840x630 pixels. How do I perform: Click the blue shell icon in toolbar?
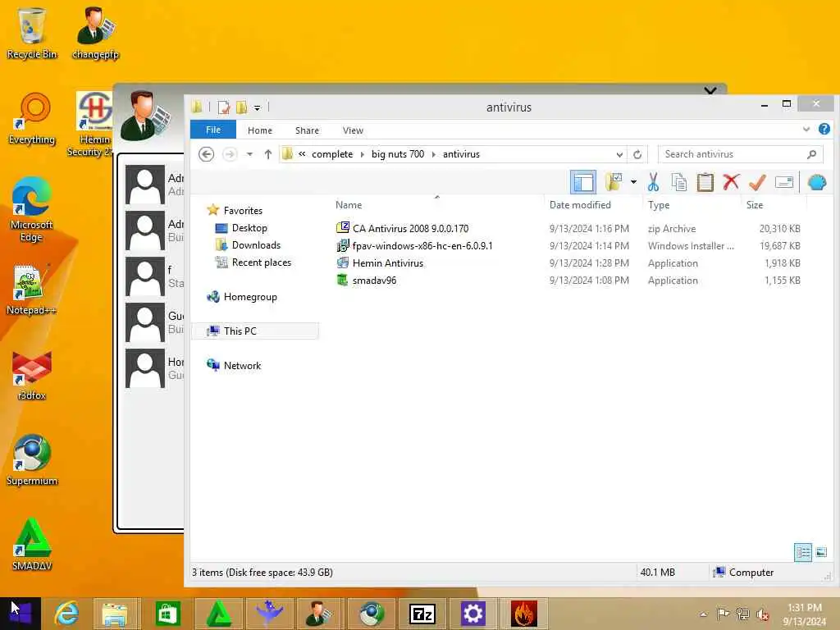(817, 183)
